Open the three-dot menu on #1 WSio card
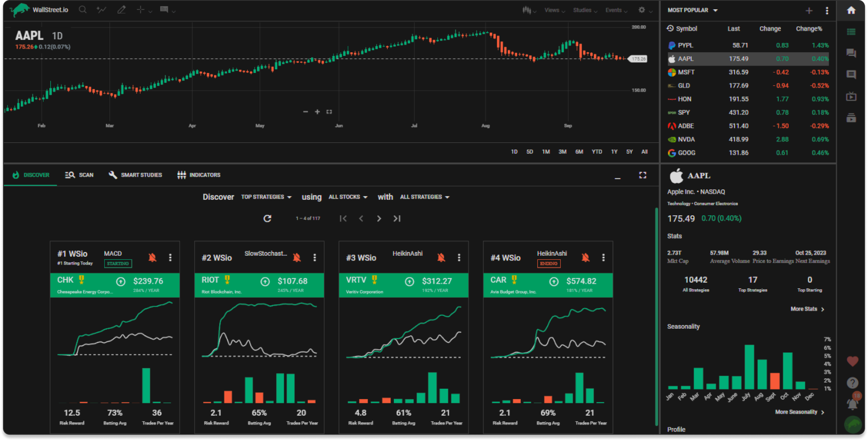 tap(170, 258)
